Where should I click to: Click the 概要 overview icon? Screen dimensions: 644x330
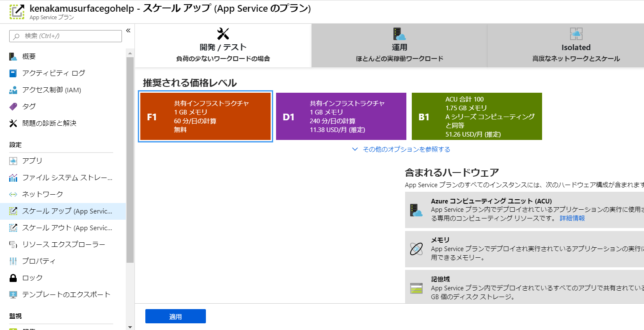click(x=13, y=56)
